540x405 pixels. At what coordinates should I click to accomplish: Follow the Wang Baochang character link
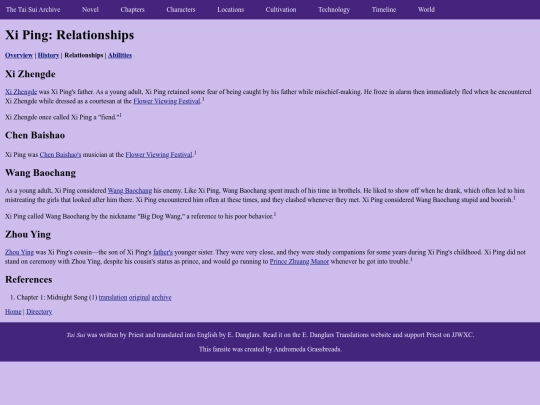[130, 191]
